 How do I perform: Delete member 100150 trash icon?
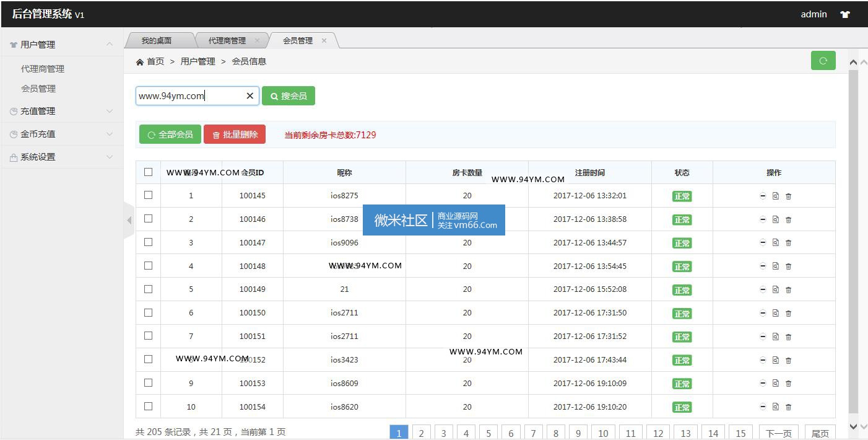(x=788, y=314)
